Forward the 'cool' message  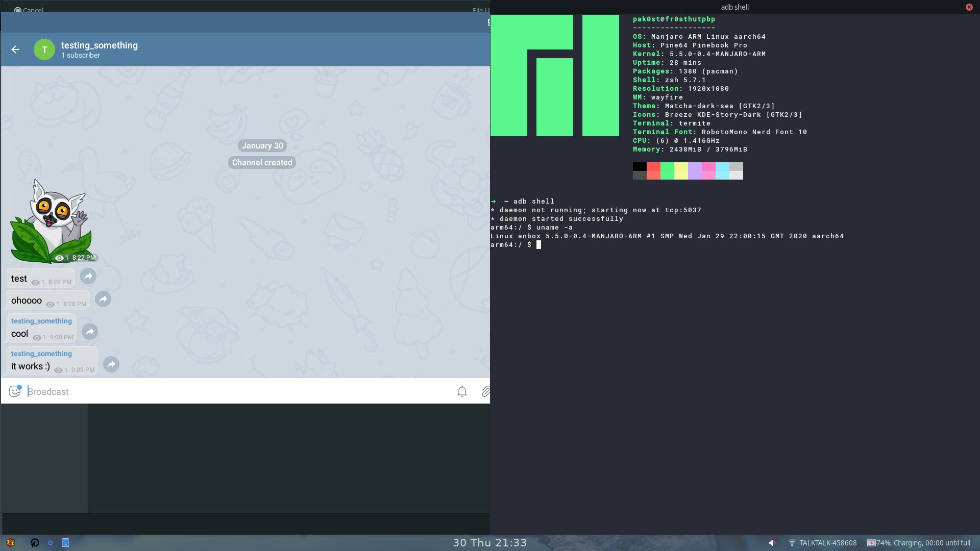[x=90, y=332]
